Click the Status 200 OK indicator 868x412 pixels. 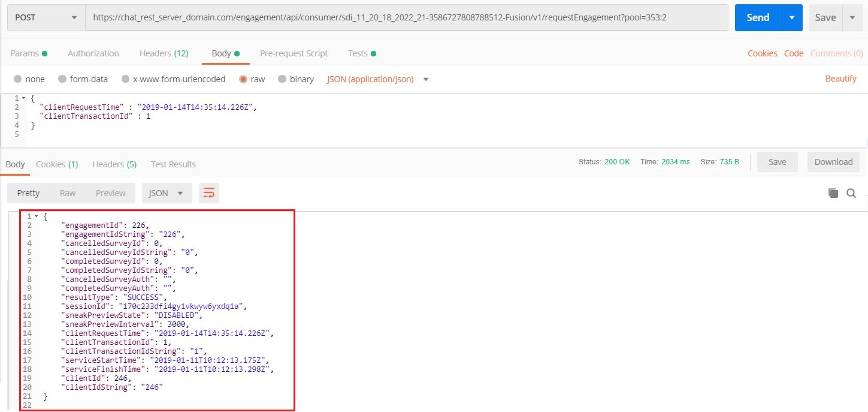coord(604,162)
